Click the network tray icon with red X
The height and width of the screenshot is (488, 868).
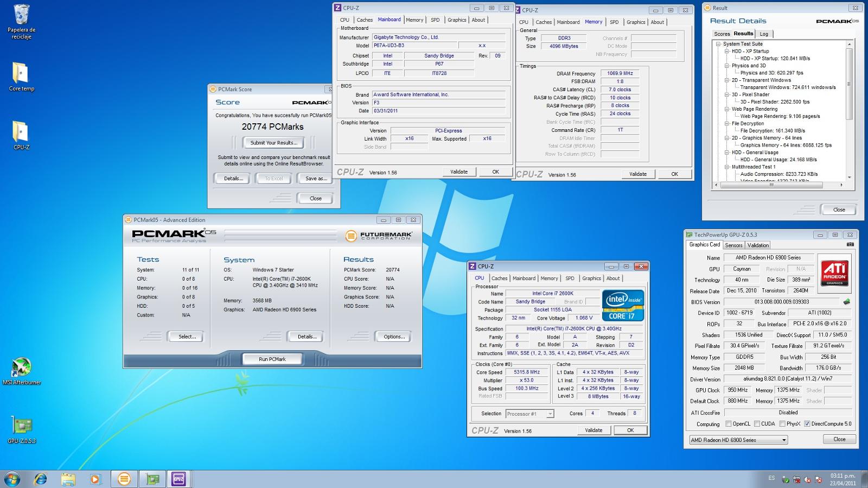796,480
